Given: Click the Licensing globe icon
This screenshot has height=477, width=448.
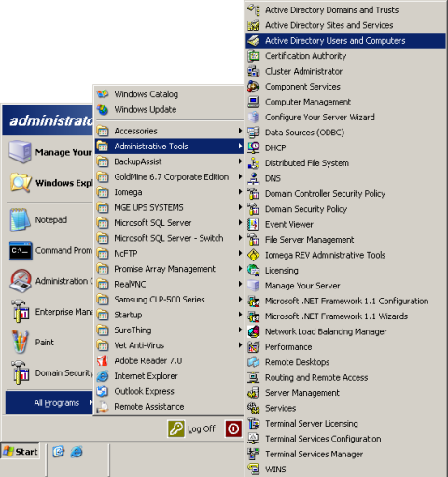Looking at the screenshot, I should (x=254, y=270).
